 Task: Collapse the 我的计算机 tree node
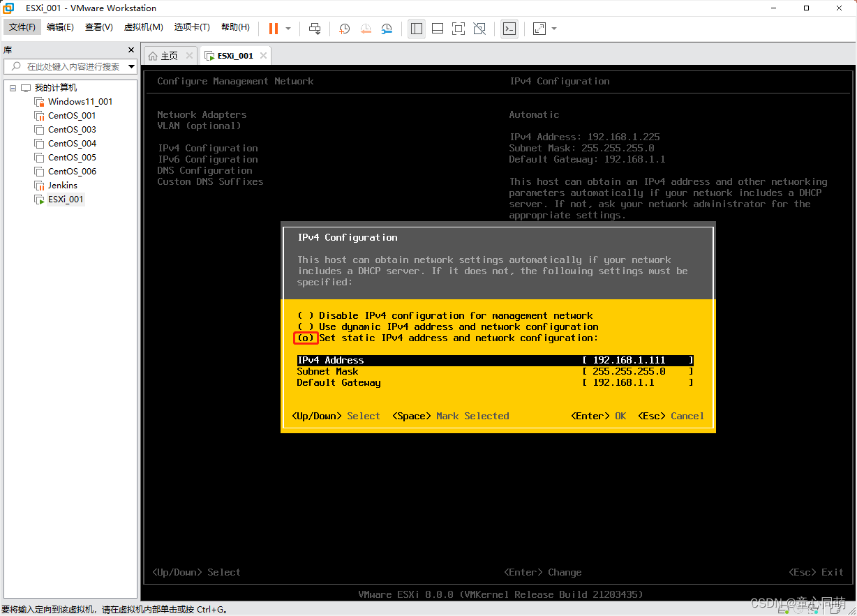click(12, 87)
